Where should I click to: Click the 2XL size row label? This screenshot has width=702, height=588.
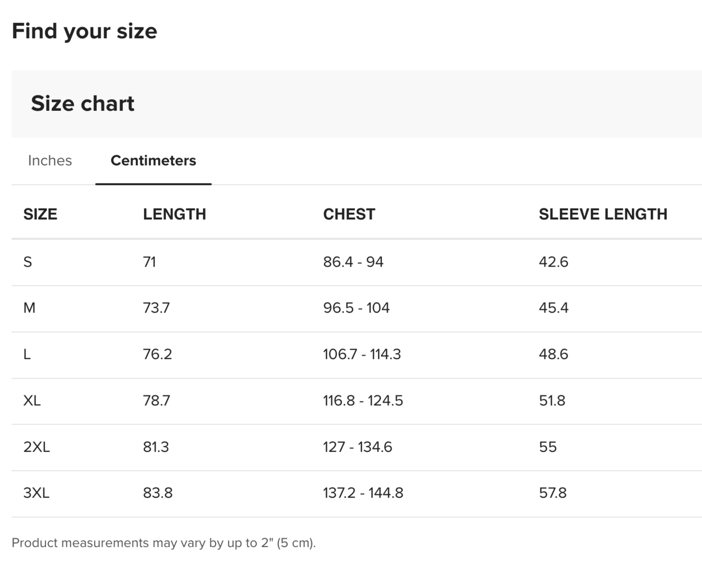[x=36, y=447]
